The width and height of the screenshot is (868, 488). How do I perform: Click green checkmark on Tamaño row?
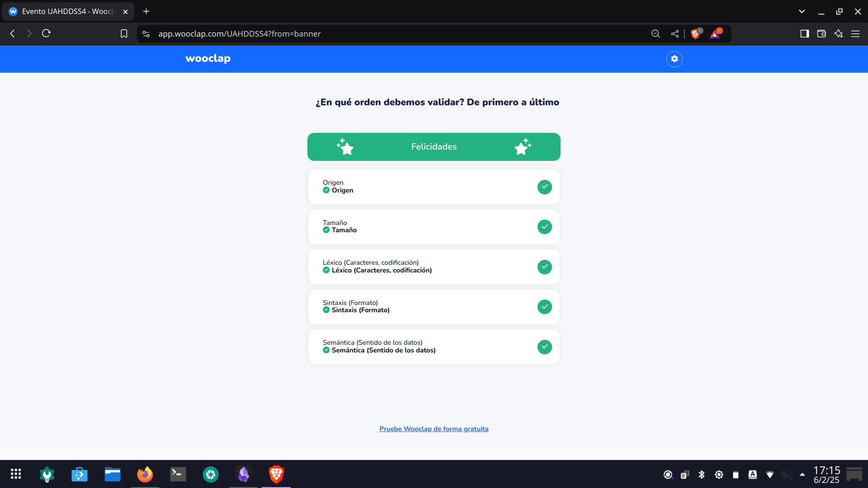544,227
